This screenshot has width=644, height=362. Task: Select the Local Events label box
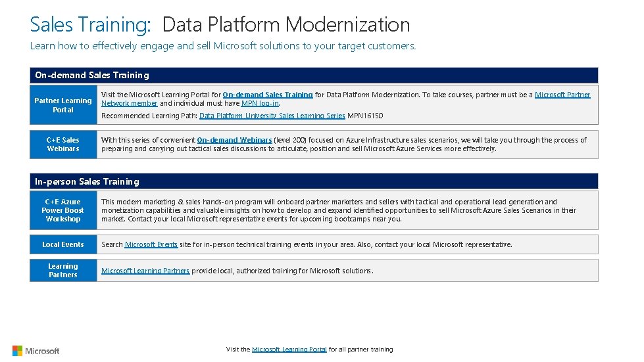63,244
